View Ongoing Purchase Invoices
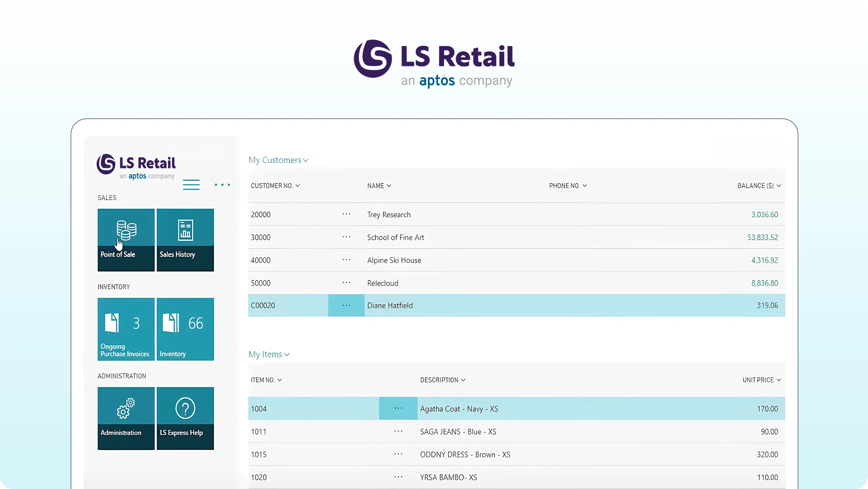Screen dimensions: 868x489 (126, 329)
